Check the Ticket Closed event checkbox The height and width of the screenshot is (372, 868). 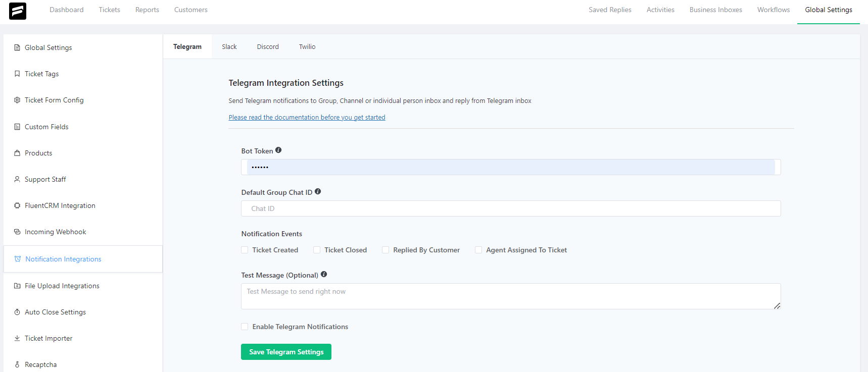[x=317, y=250]
